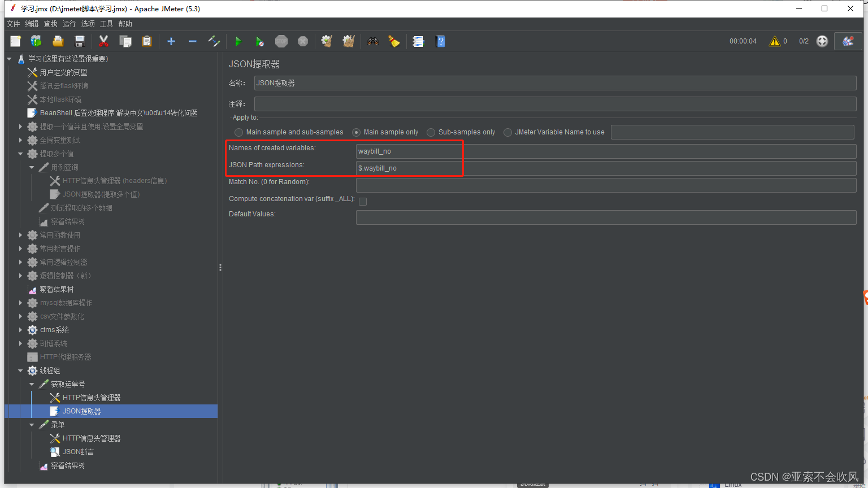Expand the 常用函数使用 node
Screen dimensions: 868x488
20,235
